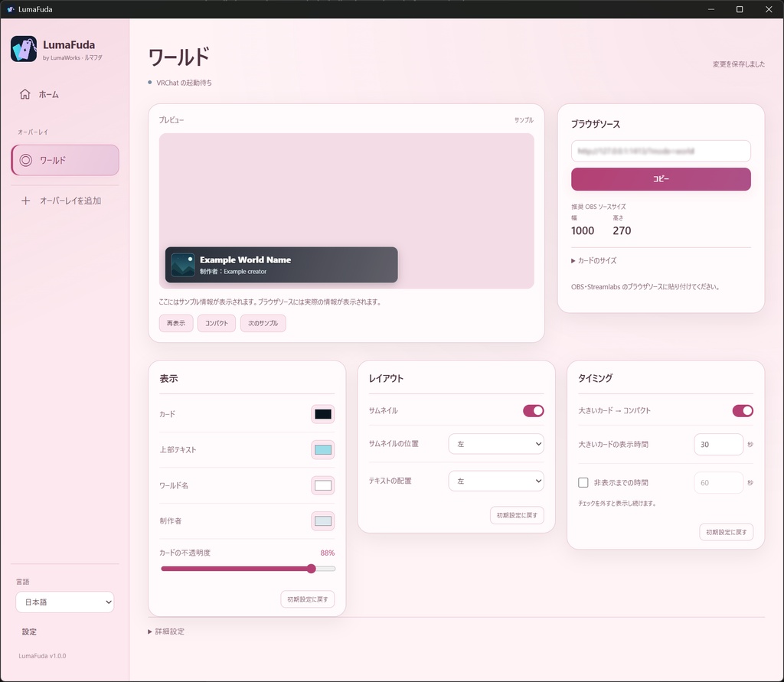Go to ホーム in the sidebar
The width and height of the screenshot is (784, 682).
pos(65,94)
